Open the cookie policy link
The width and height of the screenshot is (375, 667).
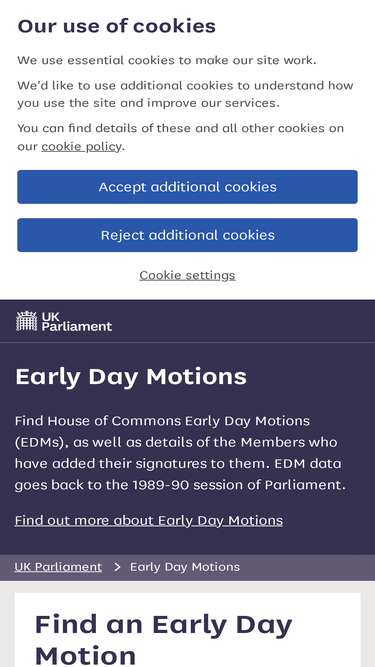(81, 146)
